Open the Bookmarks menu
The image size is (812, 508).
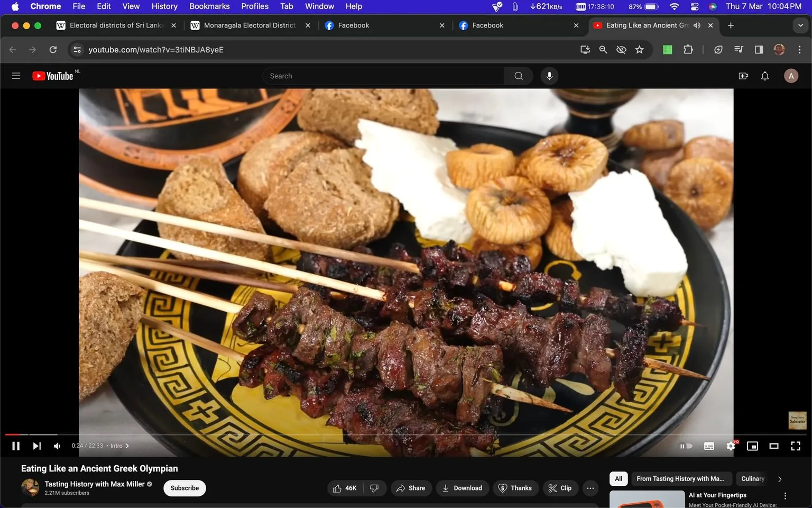[x=209, y=6]
